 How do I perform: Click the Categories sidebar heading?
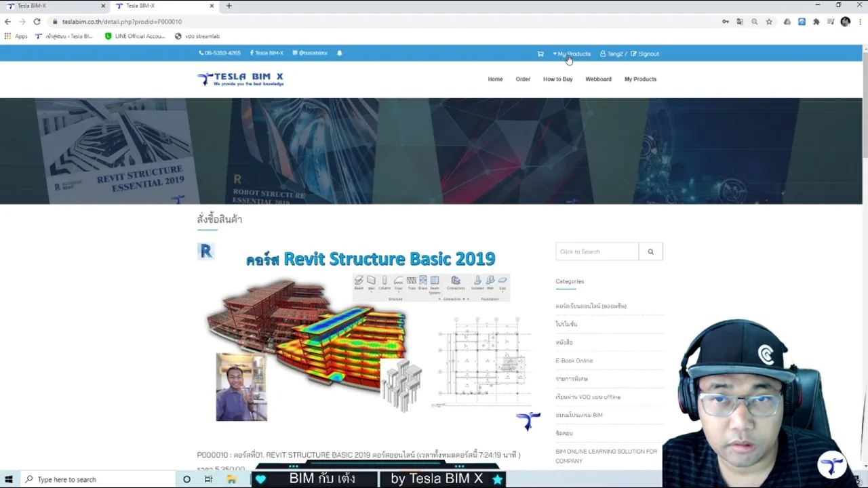click(x=570, y=281)
